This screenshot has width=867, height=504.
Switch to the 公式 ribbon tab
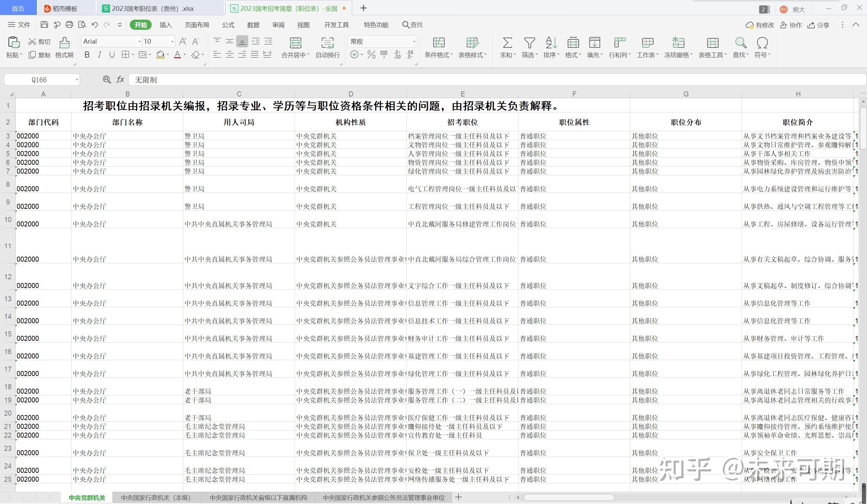[228, 25]
